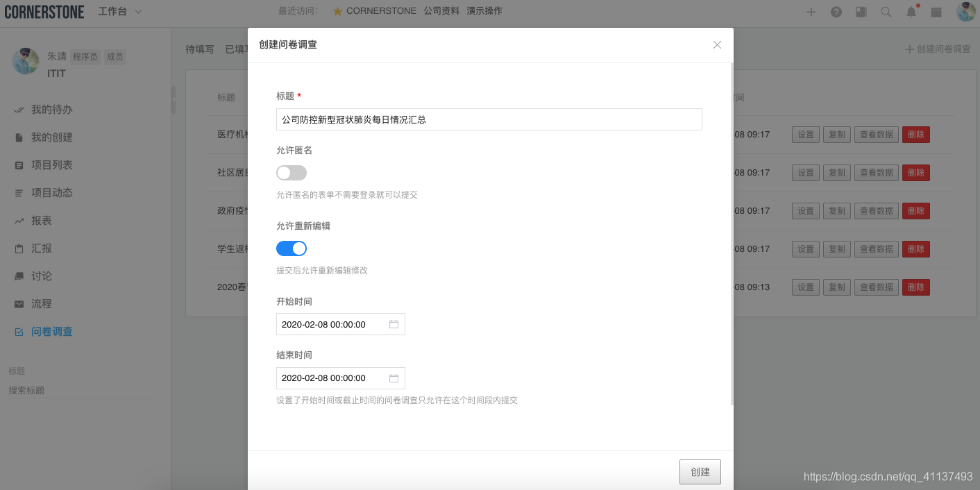Open 项目动态 in the sidebar
The width and height of the screenshot is (980, 490).
click(52, 193)
